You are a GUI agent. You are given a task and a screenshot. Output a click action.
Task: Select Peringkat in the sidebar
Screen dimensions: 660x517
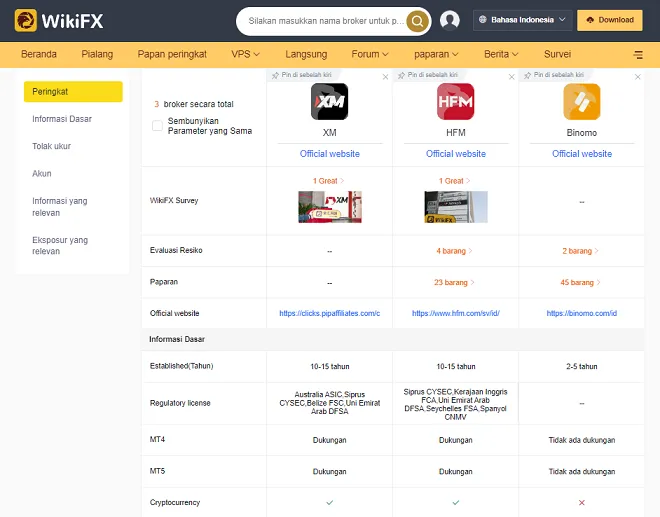pos(73,91)
